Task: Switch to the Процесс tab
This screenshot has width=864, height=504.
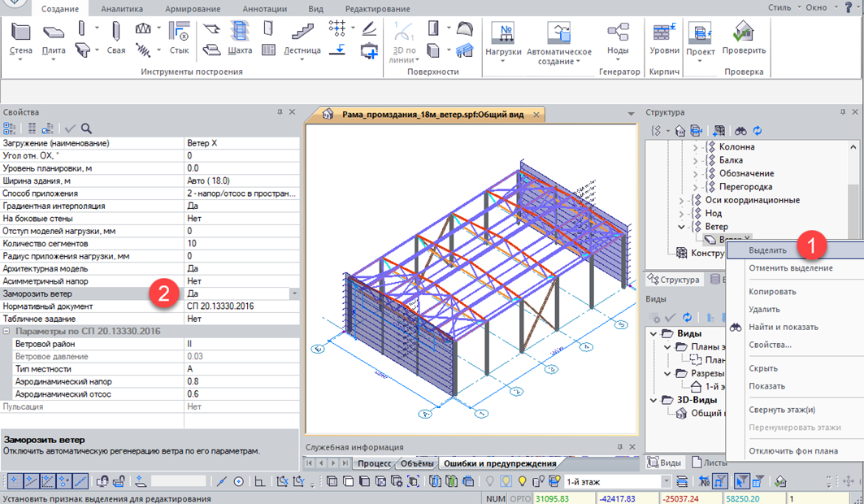Action: [374, 463]
